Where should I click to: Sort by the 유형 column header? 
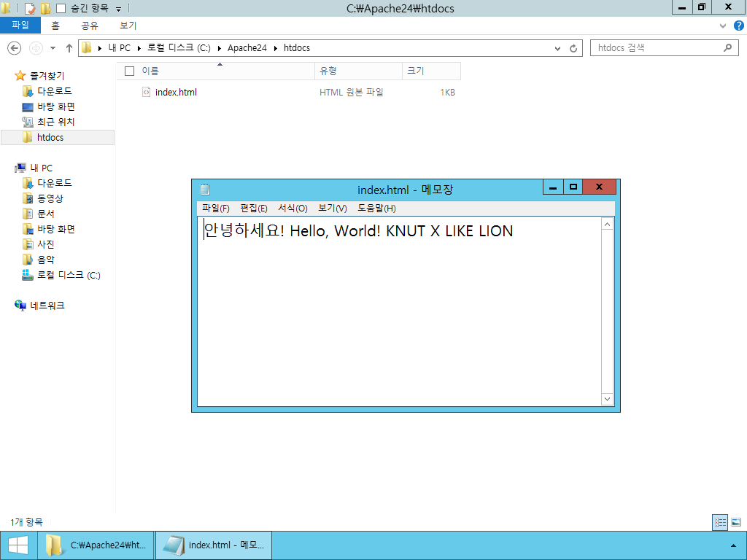[358, 71]
